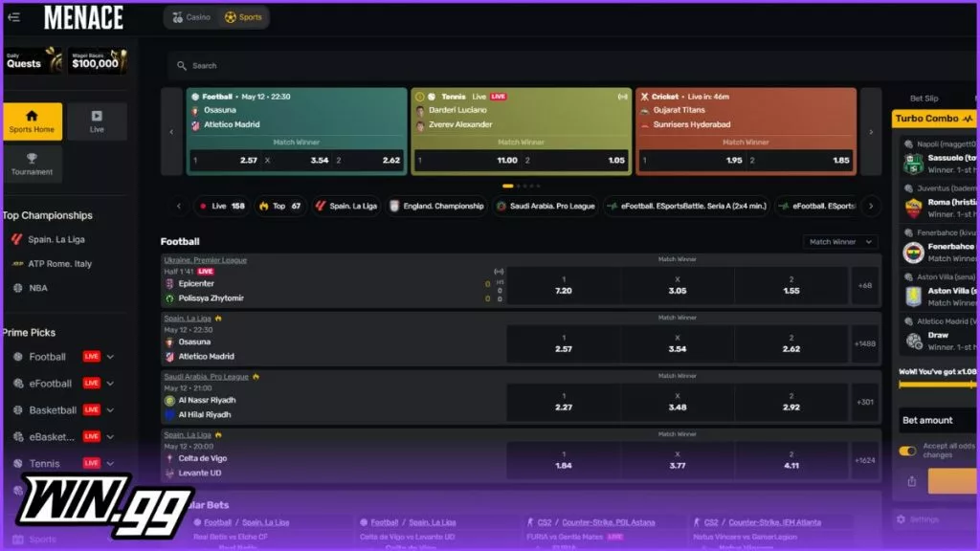Screen dimensions: 980x551
Task: Bet 11.00 on Darderi Luciano featured card
Action: 467,161
